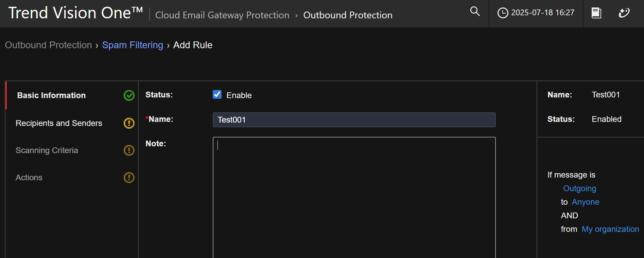This screenshot has width=644, height=258.
Task: Click the clock icon beside the date
Action: tap(503, 13)
